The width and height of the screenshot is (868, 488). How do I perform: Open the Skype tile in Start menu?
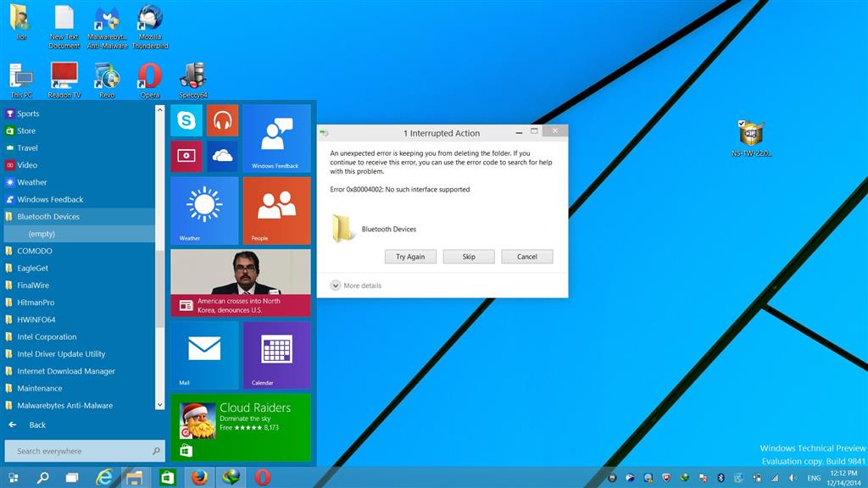click(x=186, y=120)
